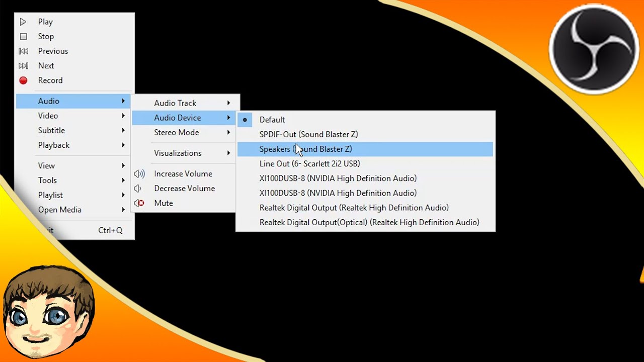The width and height of the screenshot is (644, 362).
Task: Expand the Playlist submenu
Action: click(74, 195)
